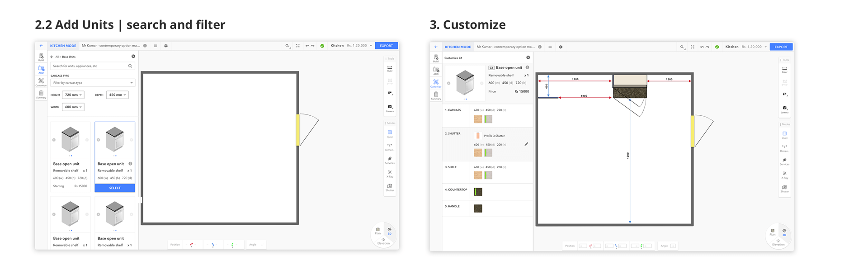The width and height of the screenshot is (868, 270).
Task: Pick the Countertop material swatch
Action: pyautogui.click(x=478, y=192)
